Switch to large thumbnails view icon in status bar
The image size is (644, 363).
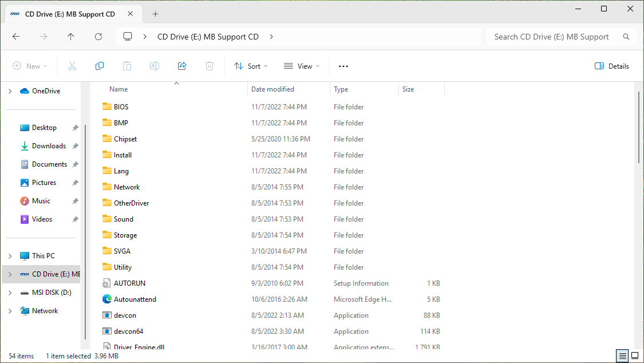pyautogui.click(x=635, y=356)
